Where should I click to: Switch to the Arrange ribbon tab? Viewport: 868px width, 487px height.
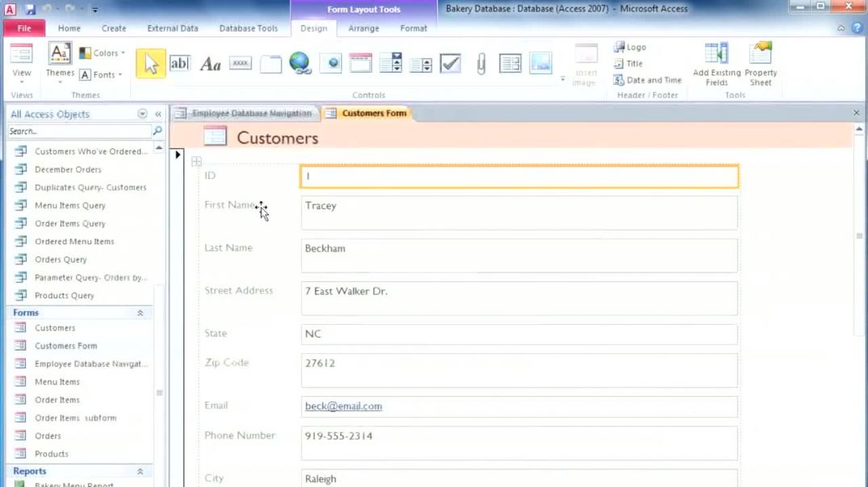point(364,28)
